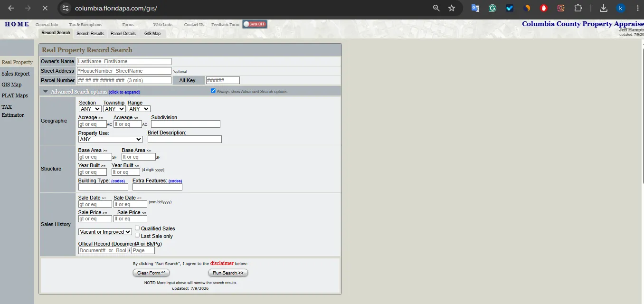Screen dimensions: 644x304
Task: Uncheck Always show Advanced Search options
Action: (213, 91)
